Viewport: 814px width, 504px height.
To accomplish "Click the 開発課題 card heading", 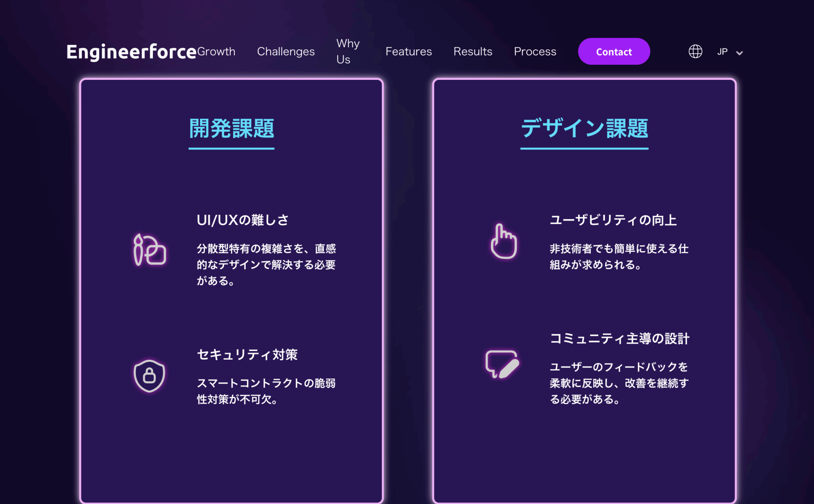I will [231, 128].
